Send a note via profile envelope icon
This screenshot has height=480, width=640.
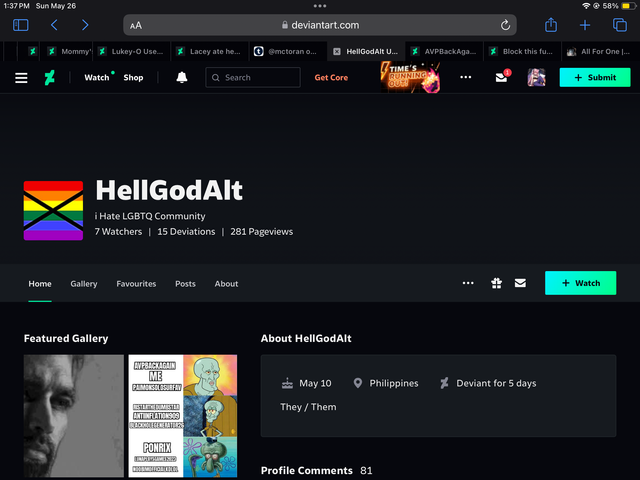point(520,283)
